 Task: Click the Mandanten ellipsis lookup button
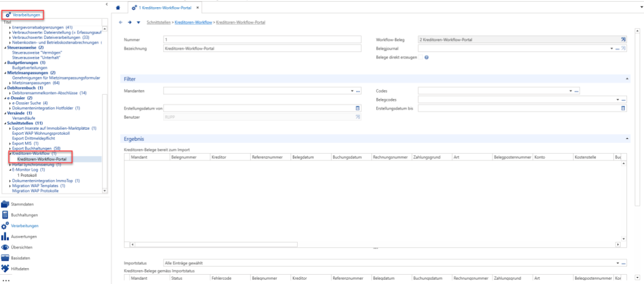[358, 91]
